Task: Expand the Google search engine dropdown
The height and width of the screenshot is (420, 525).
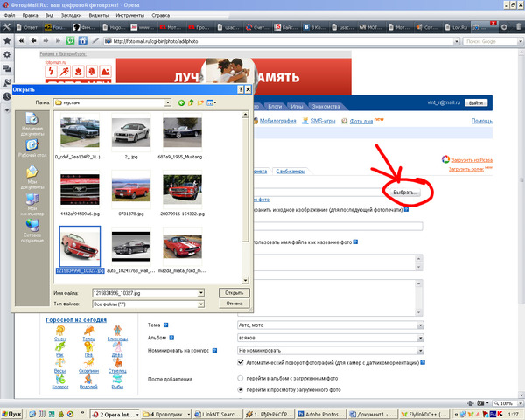Action: tap(521, 41)
